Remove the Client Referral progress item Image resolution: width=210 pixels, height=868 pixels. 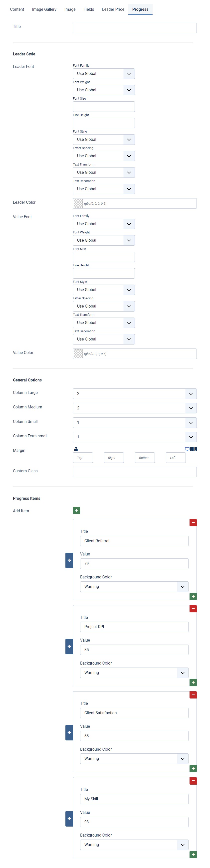193,522
